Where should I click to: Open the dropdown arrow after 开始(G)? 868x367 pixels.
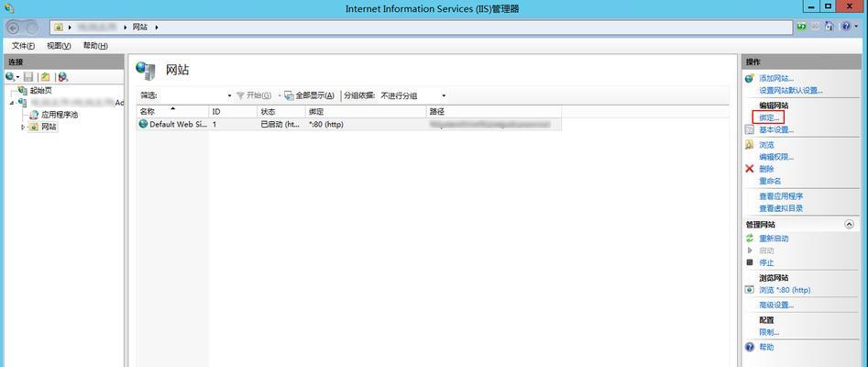click(280, 95)
